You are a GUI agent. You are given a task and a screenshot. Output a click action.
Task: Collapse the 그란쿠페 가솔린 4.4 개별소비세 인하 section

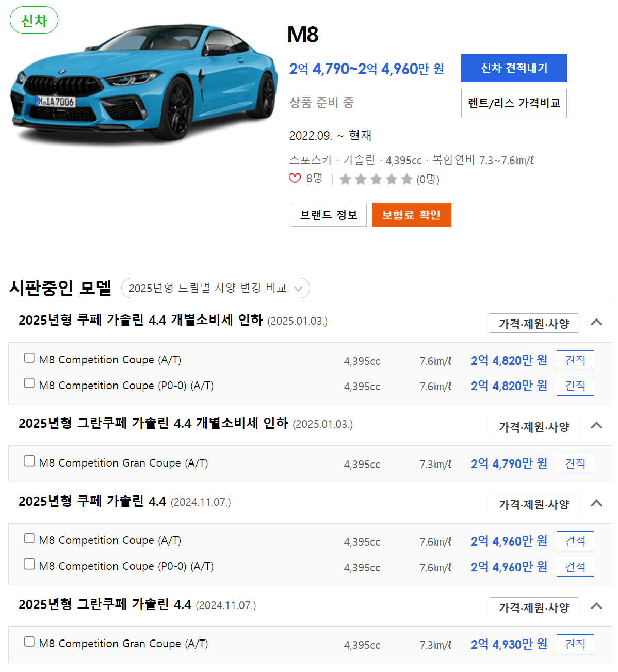596,426
